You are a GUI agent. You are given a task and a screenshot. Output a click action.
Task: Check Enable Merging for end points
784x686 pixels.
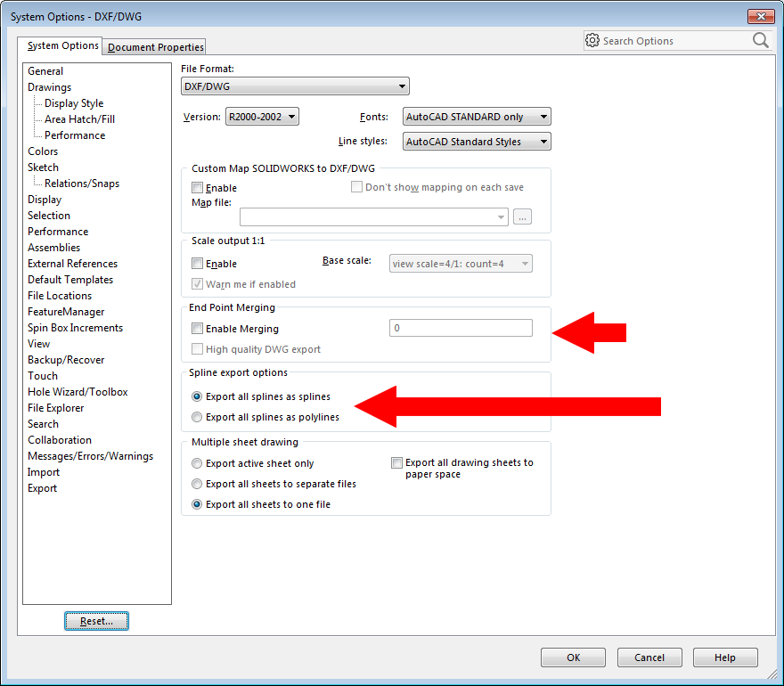pyautogui.click(x=198, y=329)
